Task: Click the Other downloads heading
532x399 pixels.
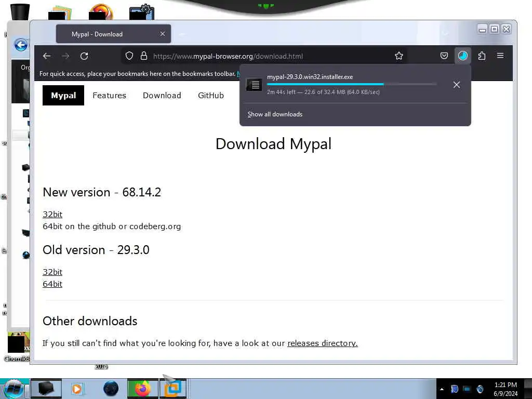Action: (x=90, y=321)
